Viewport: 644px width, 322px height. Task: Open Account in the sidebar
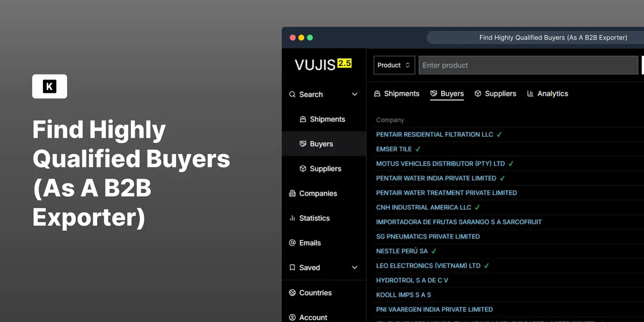coord(313,317)
